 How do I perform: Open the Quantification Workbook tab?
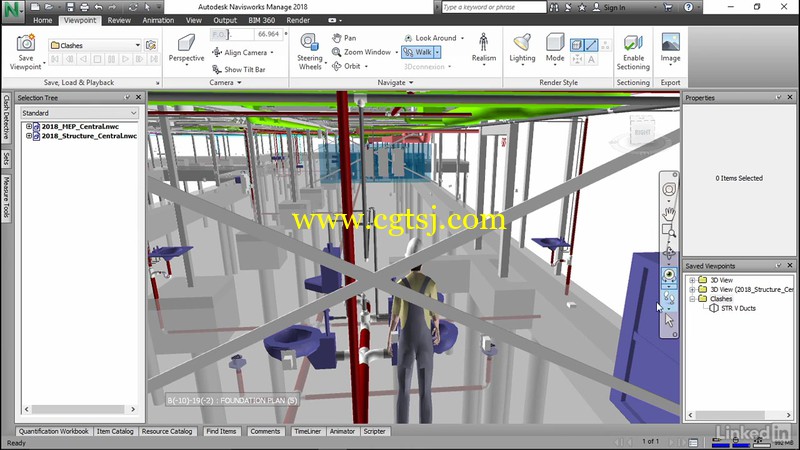54,432
